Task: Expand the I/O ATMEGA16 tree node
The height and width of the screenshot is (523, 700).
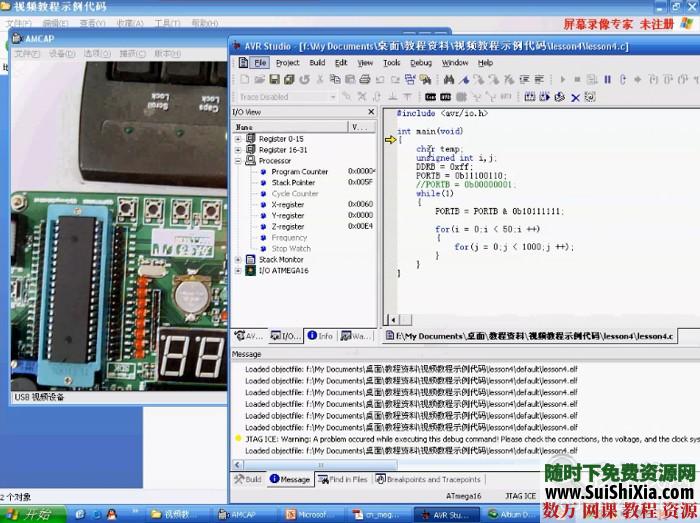Action: click(x=238, y=271)
